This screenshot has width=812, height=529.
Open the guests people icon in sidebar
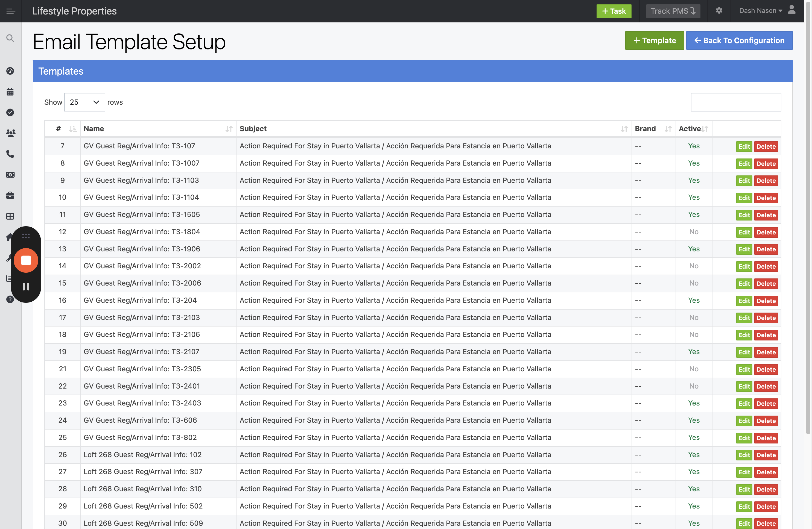pyautogui.click(x=11, y=133)
